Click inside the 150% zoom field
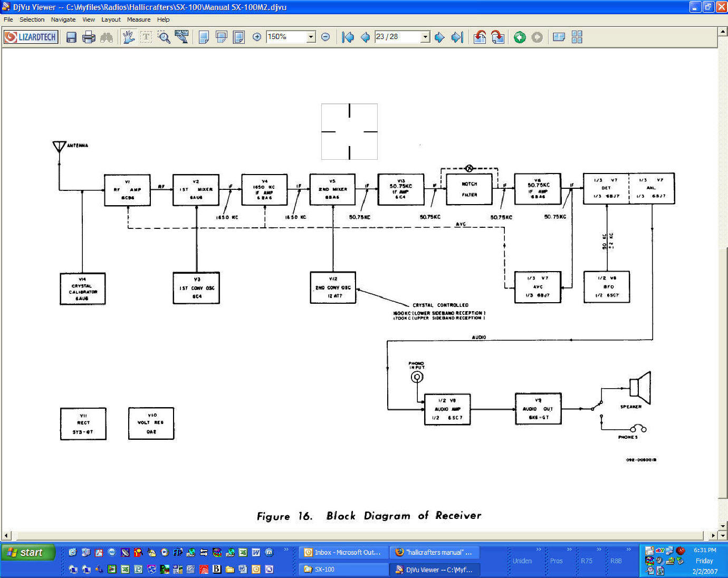Image resolution: width=728 pixels, height=578 pixels. (x=286, y=37)
